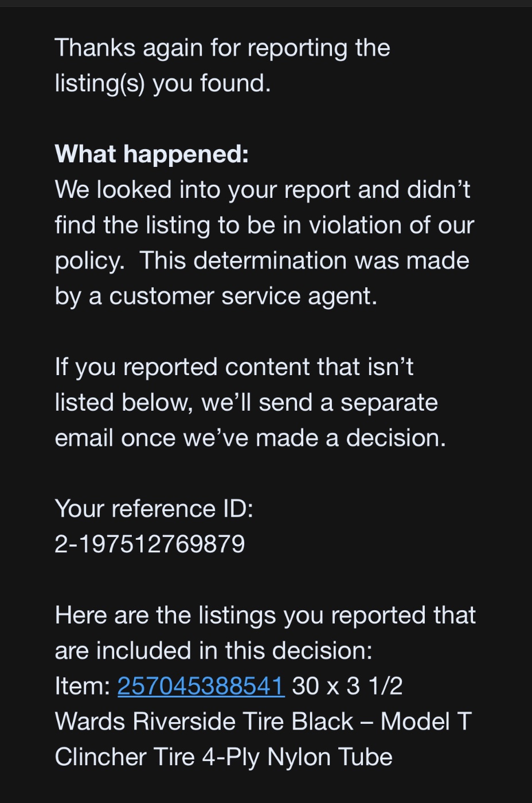
Task: Click the "30 x 3 1/2" size text
Action: coord(347,686)
